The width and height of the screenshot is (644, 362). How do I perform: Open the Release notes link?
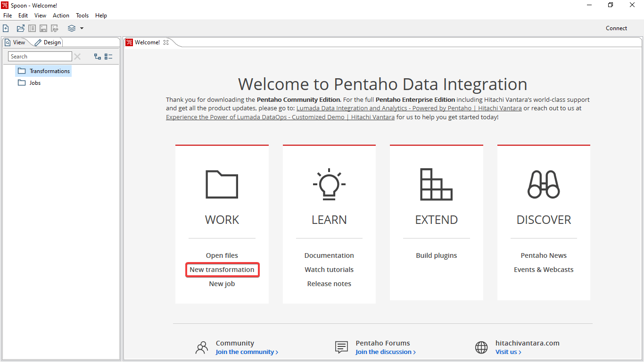coord(329,284)
